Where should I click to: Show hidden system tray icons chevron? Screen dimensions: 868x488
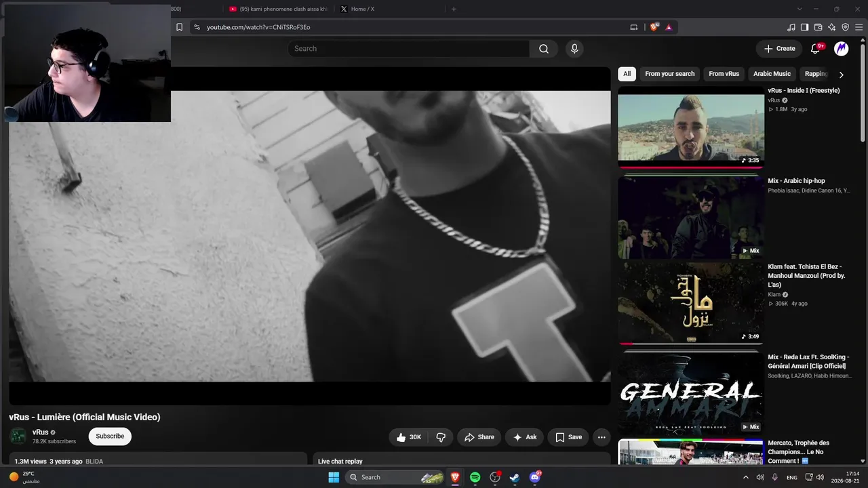[x=746, y=477]
